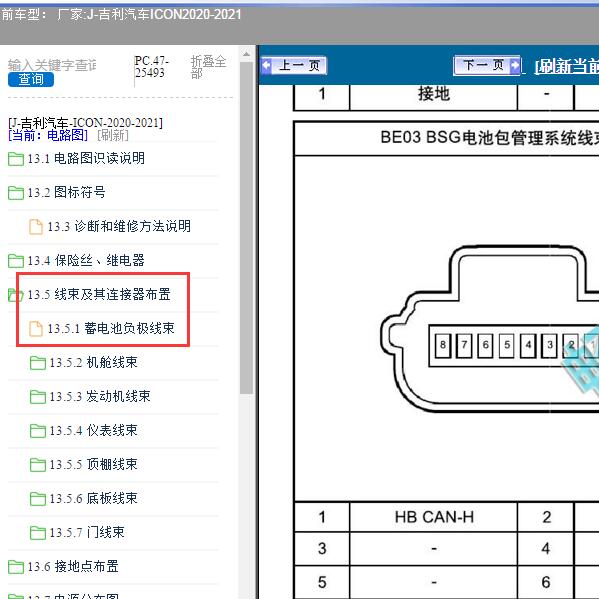Select 13.2 图标符号 tree item
Image resolution: width=599 pixels, height=599 pixels.
coord(66,192)
